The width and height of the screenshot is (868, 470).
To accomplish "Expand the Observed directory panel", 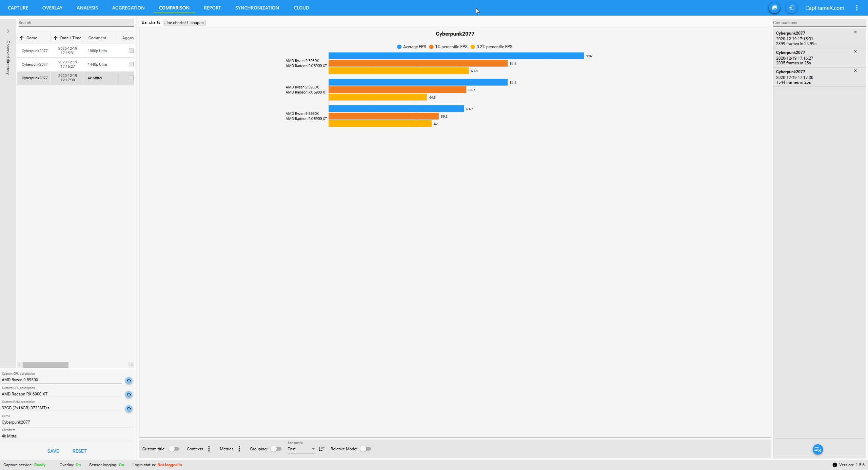I will coord(8,31).
